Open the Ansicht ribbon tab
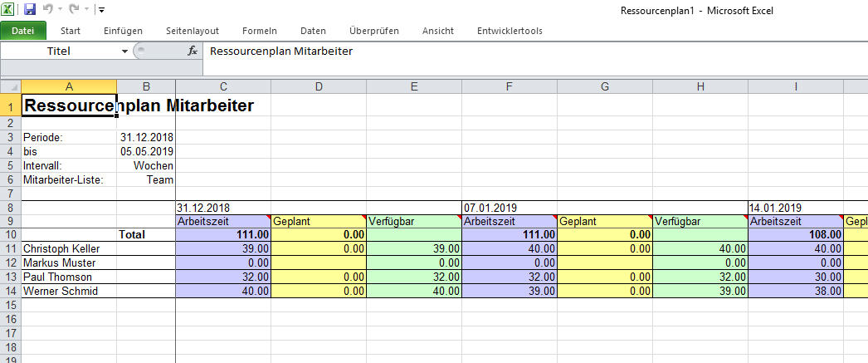 pyautogui.click(x=438, y=31)
